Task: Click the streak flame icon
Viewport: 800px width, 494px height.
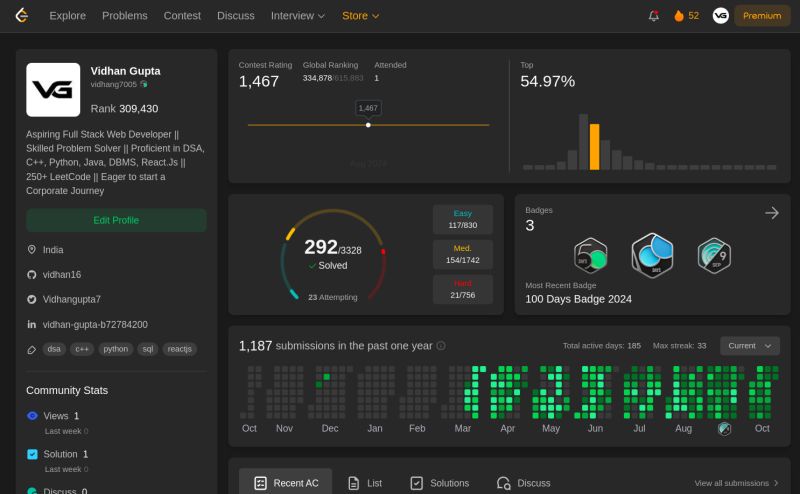Action: pos(679,16)
